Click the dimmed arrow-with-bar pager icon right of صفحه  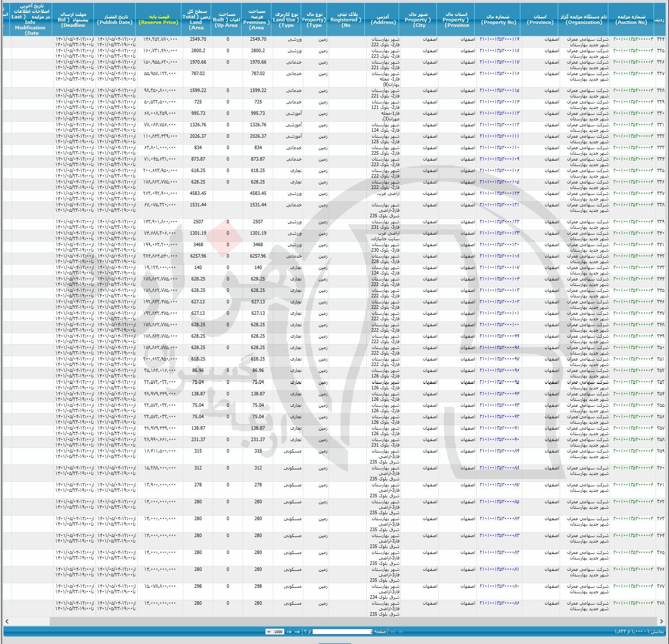click(401, 632)
